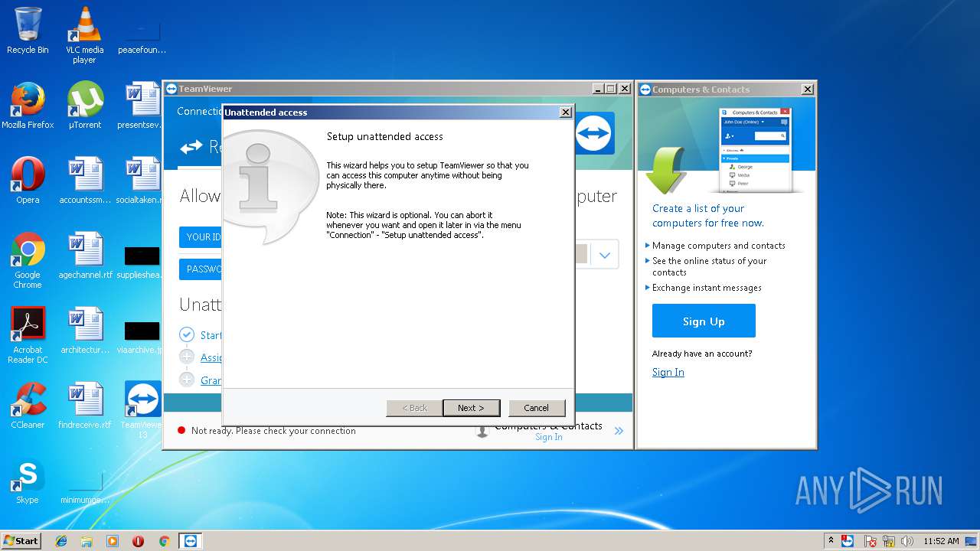Click See the online status bullet text
The image size is (980, 551).
709,266
